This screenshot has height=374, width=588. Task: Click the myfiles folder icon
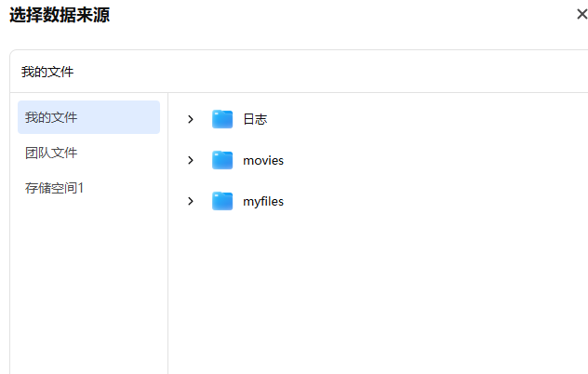click(x=222, y=201)
